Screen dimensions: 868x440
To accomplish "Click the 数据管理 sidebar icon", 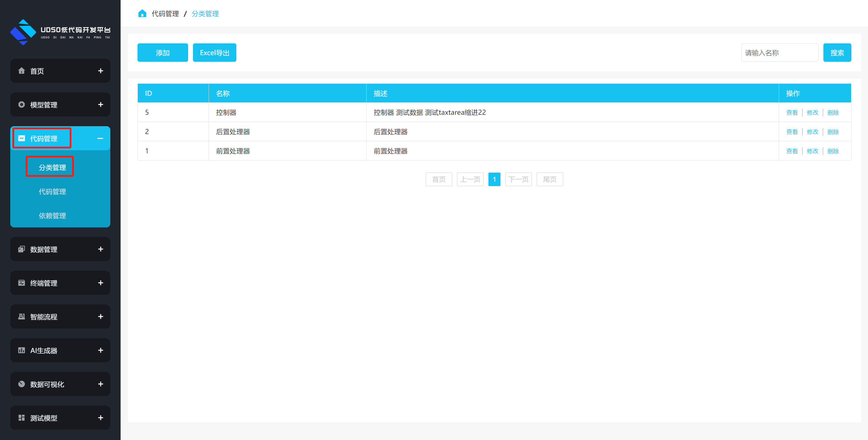I will pos(22,249).
